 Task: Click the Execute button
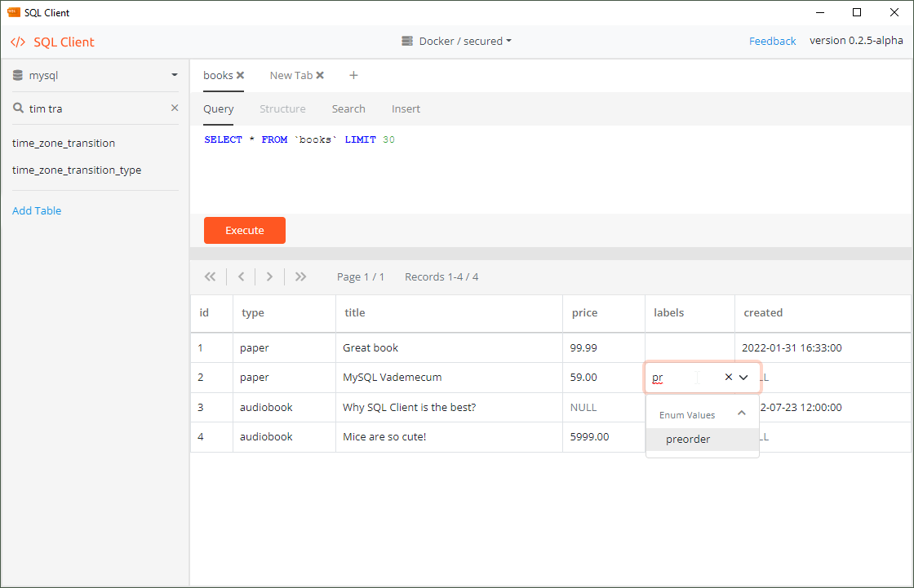click(x=245, y=230)
